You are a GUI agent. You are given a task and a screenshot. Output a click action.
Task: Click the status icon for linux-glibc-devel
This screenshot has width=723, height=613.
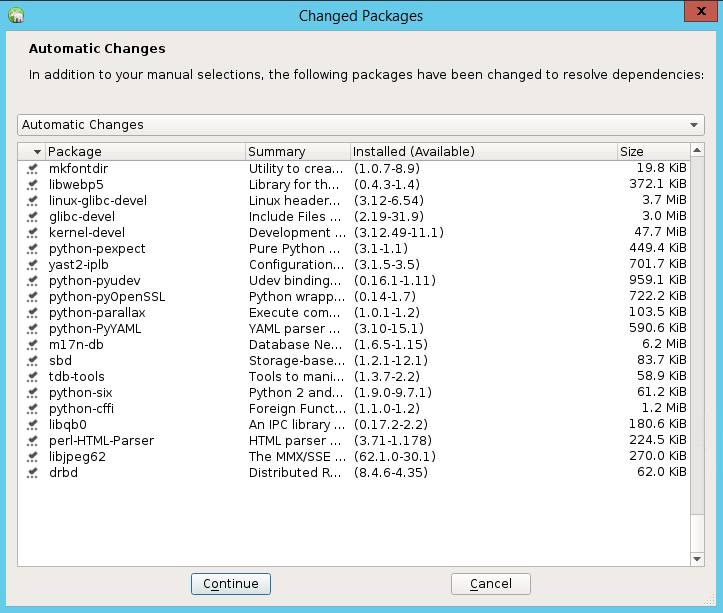tap(32, 201)
